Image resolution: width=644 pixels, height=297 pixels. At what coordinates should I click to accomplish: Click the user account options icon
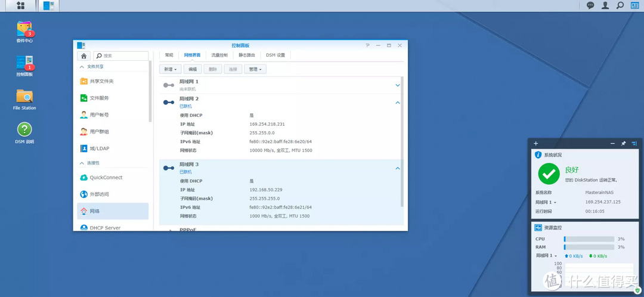pos(605,5)
